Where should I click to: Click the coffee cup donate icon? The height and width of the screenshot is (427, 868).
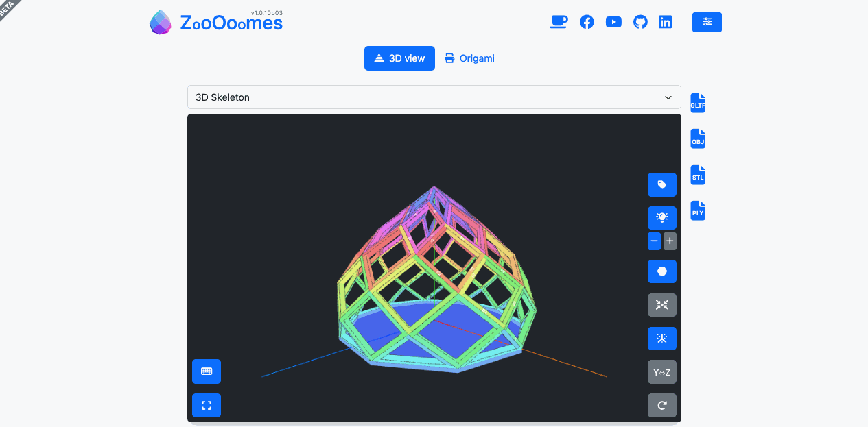click(x=559, y=22)
